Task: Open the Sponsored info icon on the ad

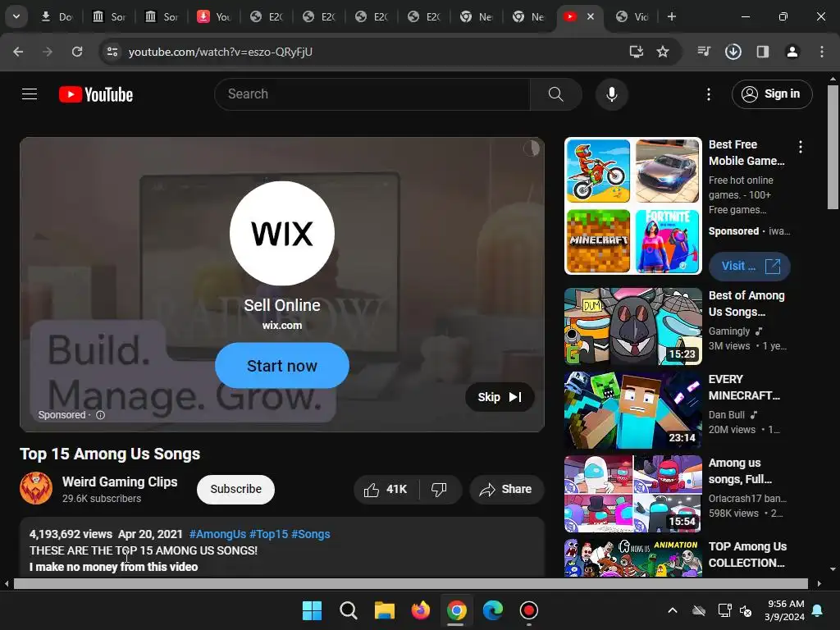Action: [100, 415]
